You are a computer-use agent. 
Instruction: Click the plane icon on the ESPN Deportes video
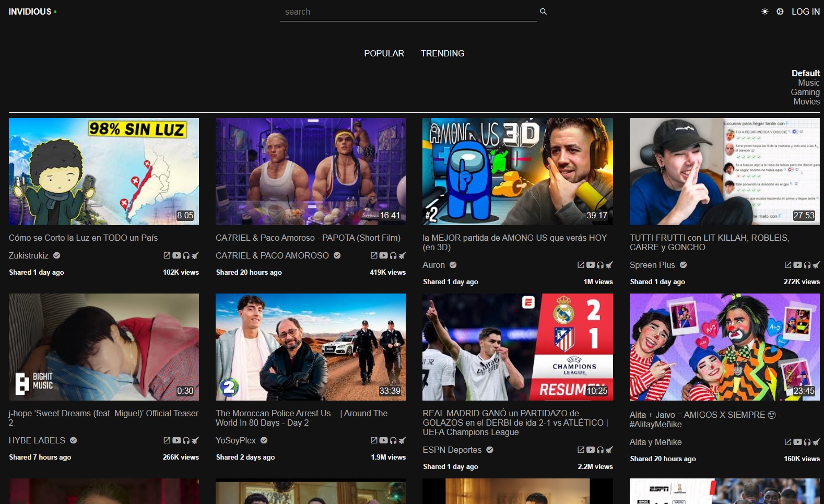click(x=609, y=450)
